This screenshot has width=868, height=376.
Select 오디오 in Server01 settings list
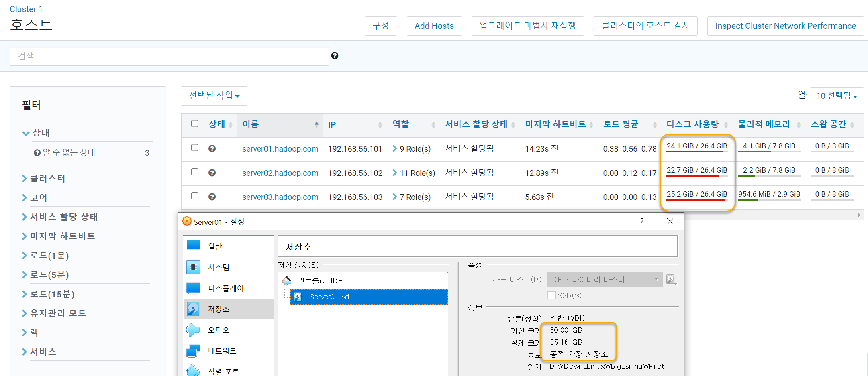(228, 330)
